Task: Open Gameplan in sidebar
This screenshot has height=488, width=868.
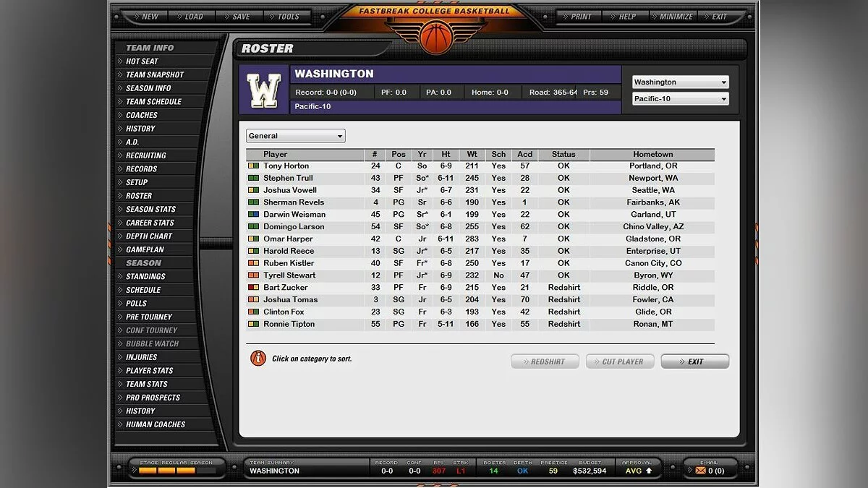Action: tap(145, 250)
